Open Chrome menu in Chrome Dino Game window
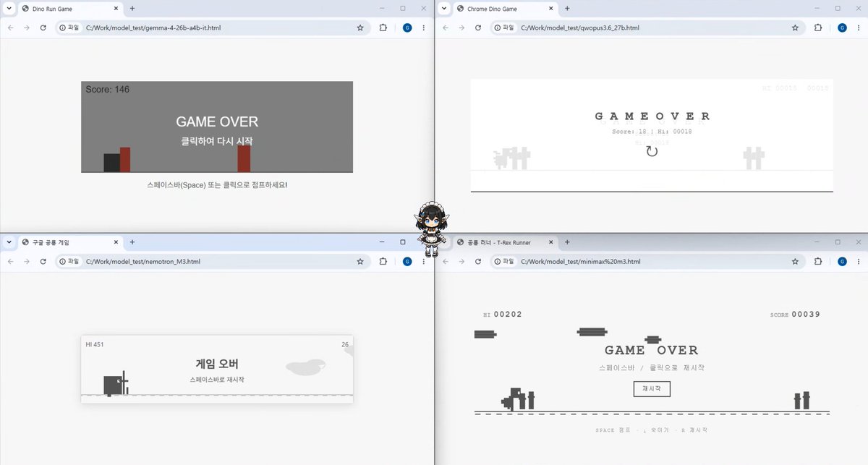This screenshot has width=868, height=465. click(x=858, y=27)
